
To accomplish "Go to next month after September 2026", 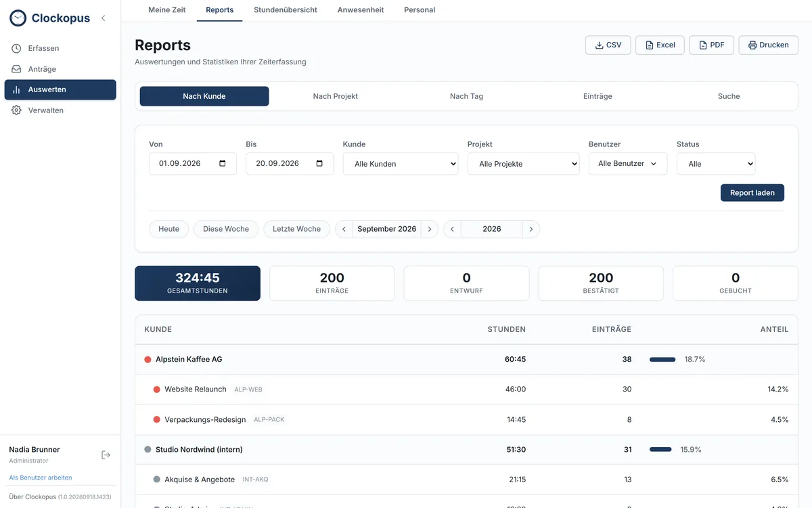I will coord(430,229).
